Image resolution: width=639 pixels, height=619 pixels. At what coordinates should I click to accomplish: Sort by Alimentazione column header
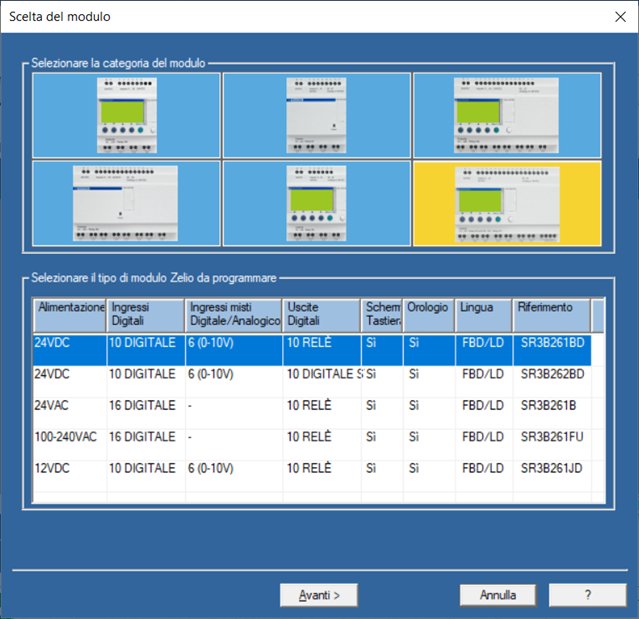pos(70,315)
